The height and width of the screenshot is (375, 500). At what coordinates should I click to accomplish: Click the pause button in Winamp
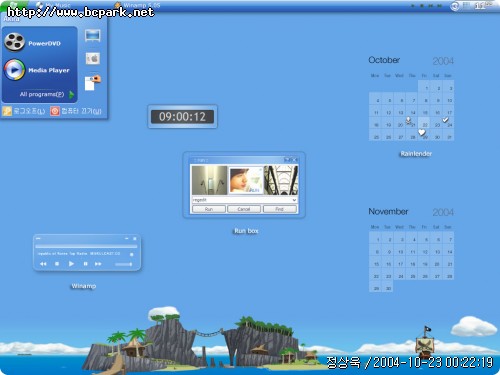(x=85, y=264)
